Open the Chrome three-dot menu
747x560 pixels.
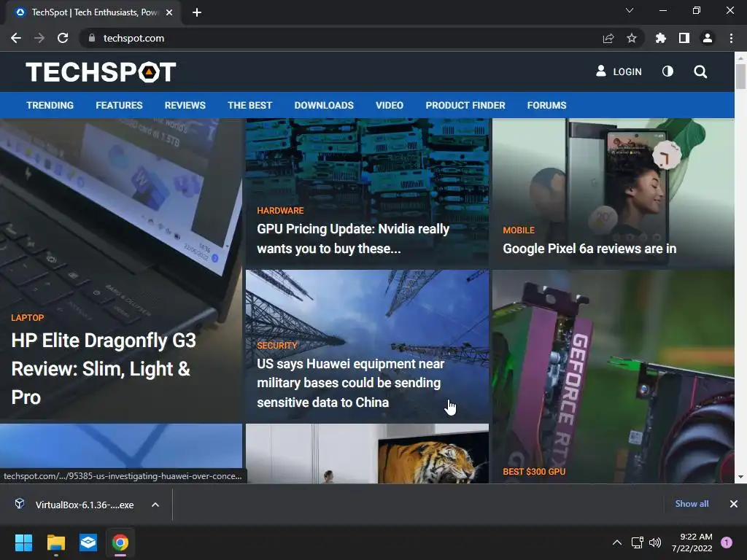click(x=731, y=38)
